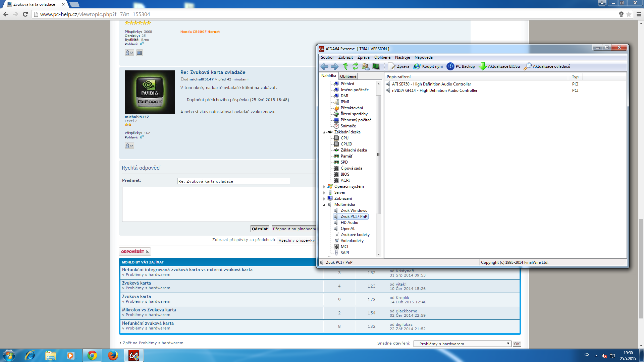Select Jméno počítače tree item
Viewport: 644px width, 362px height.
tap(355, 90)
